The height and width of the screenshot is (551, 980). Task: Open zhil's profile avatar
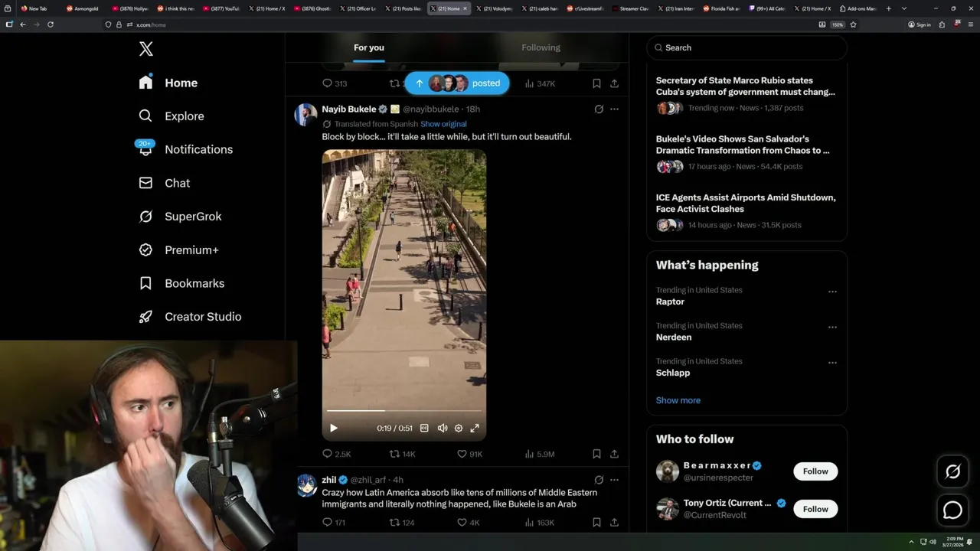coord(306,485)
